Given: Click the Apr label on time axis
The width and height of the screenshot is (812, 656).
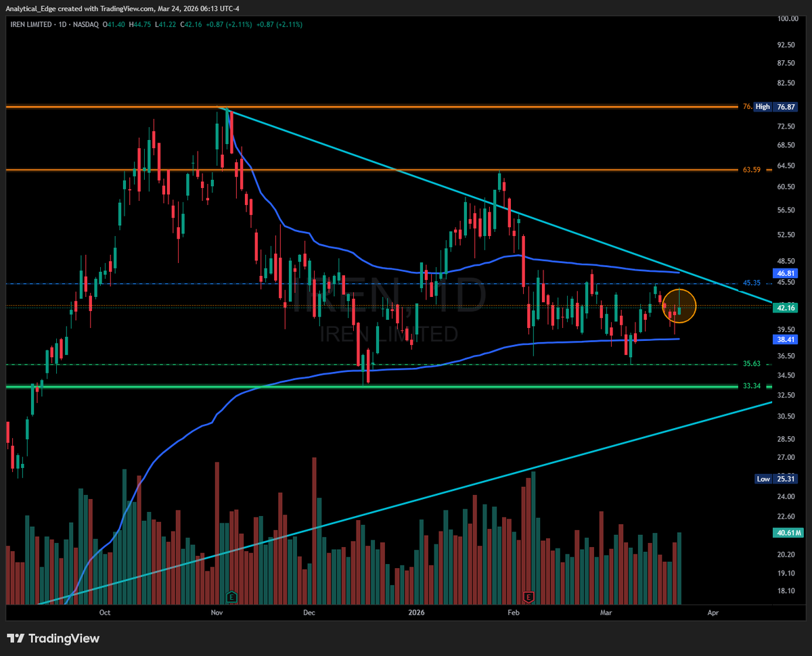Looking at the screenshot, I should 713,613.
